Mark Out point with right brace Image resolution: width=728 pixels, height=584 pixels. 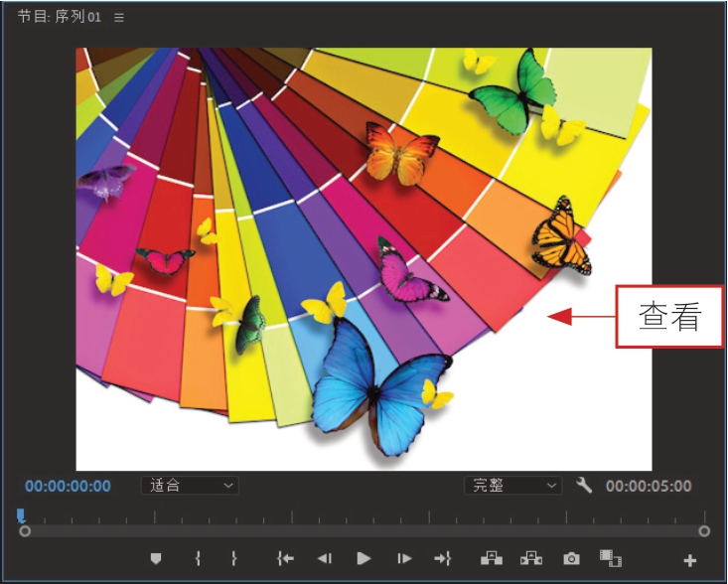point(234,558)
